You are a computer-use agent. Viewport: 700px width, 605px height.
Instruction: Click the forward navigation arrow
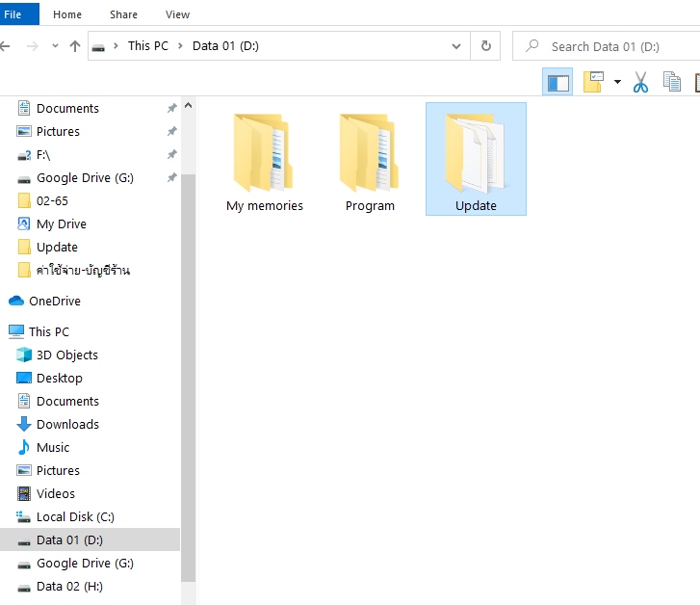coord(32,46)
